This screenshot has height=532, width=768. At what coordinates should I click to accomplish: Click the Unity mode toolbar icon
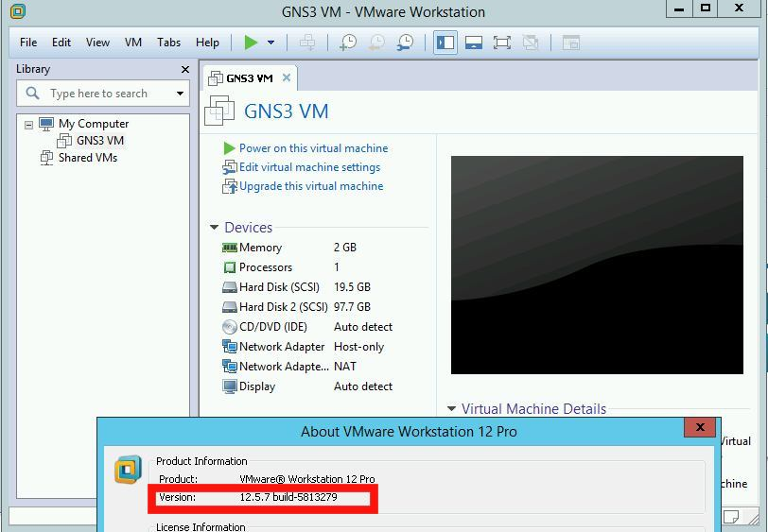pyautogui.click(x=531, y=43)
